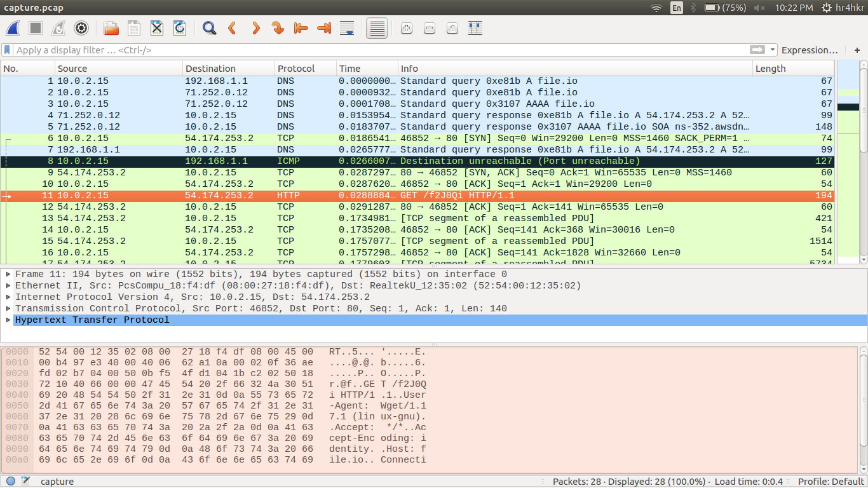Click the find packet magnifier icon
The image size is (868, 488).
[209, 28]
